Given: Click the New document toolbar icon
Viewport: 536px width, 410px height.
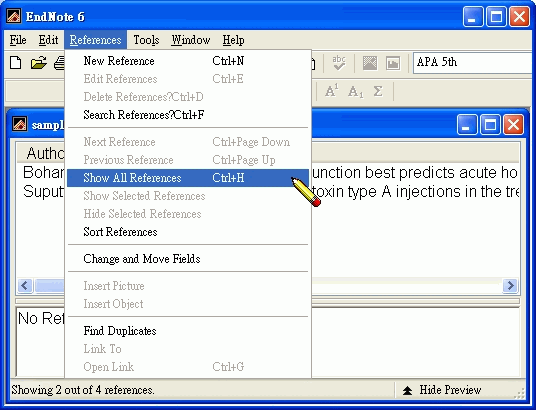Looking at the screenshot, I should [x=15, y=63].
